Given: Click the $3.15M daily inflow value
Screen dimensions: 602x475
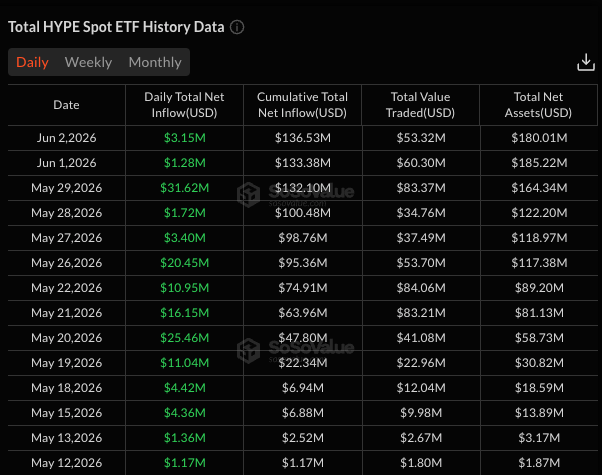Looking at the screenshot, I should tap(185, 138).
